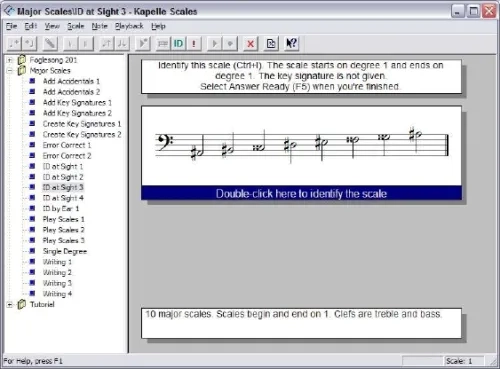Click the greyed eraser toolbar icon

[50, 43]
